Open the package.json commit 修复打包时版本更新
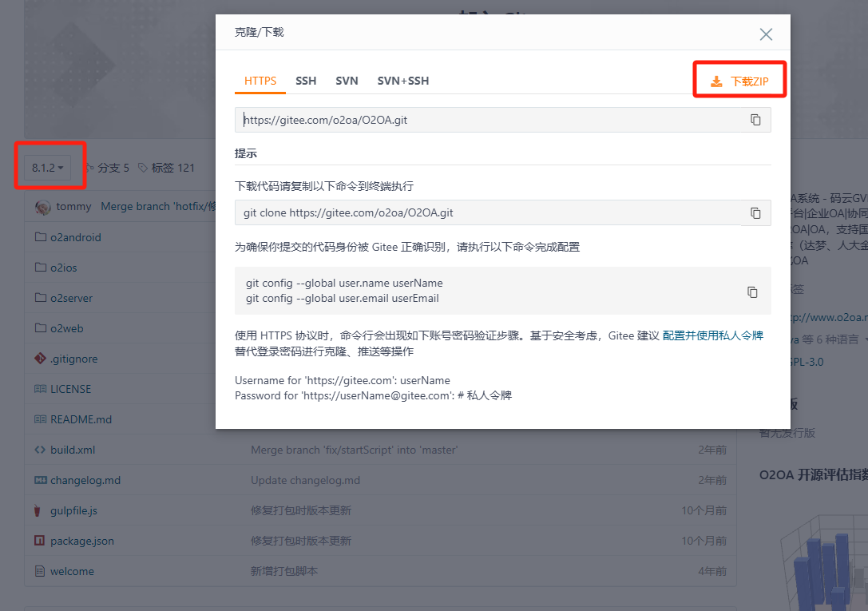Screen dimensions: 868x611 [300, 542]
